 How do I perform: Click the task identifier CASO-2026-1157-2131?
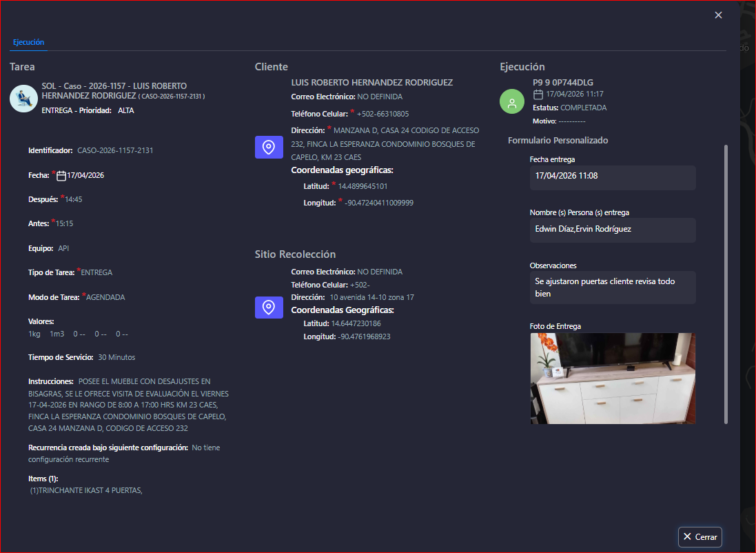(115, 150)
